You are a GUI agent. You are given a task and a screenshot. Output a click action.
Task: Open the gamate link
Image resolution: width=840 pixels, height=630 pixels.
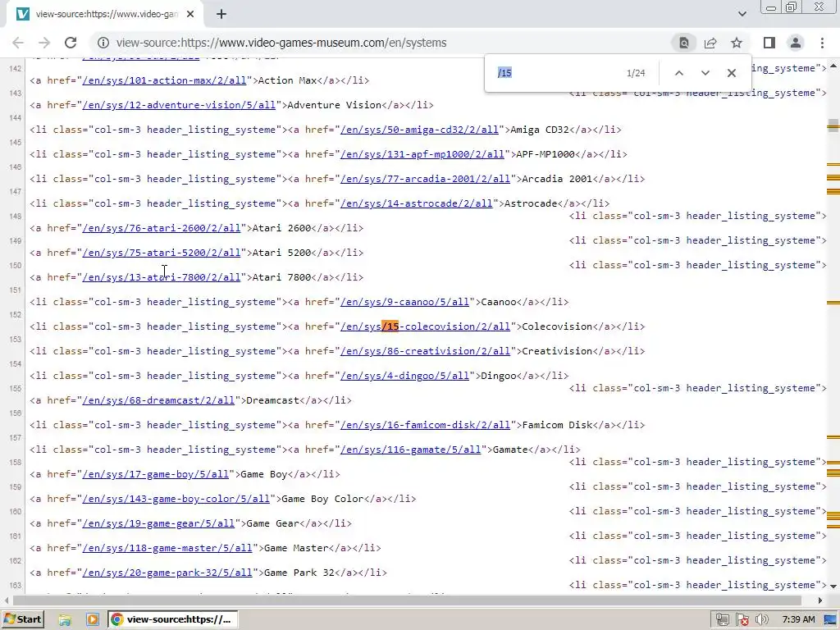(x=410, y=450)
